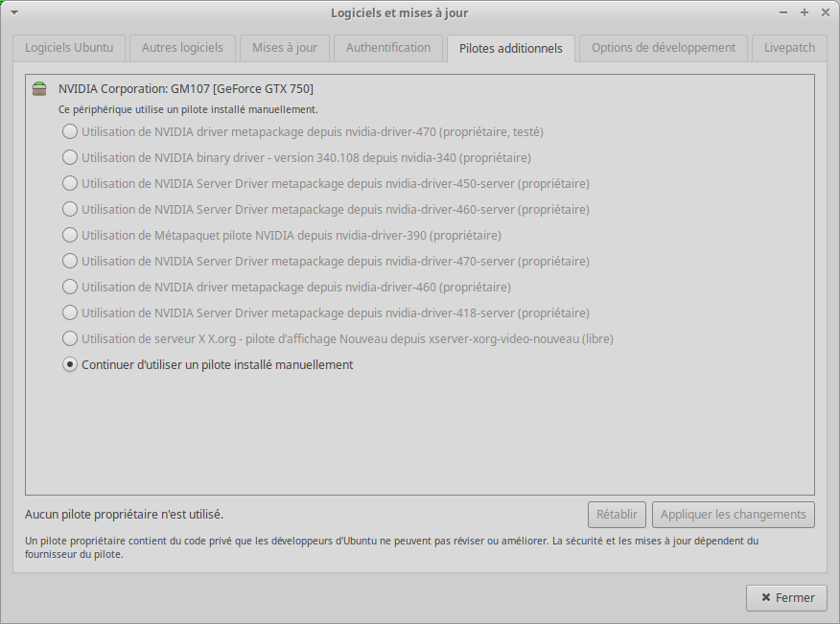Select the Pilotes additionnels tab

click(x=510, y=48)
